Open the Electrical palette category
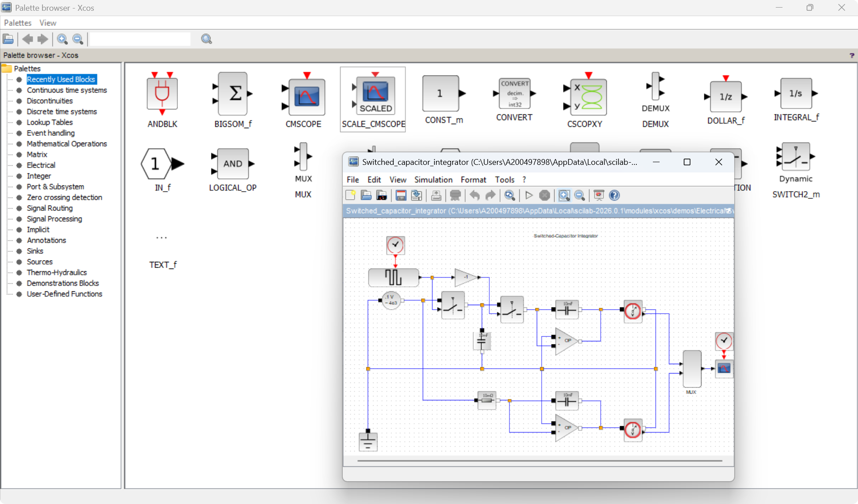 point(41,165)
